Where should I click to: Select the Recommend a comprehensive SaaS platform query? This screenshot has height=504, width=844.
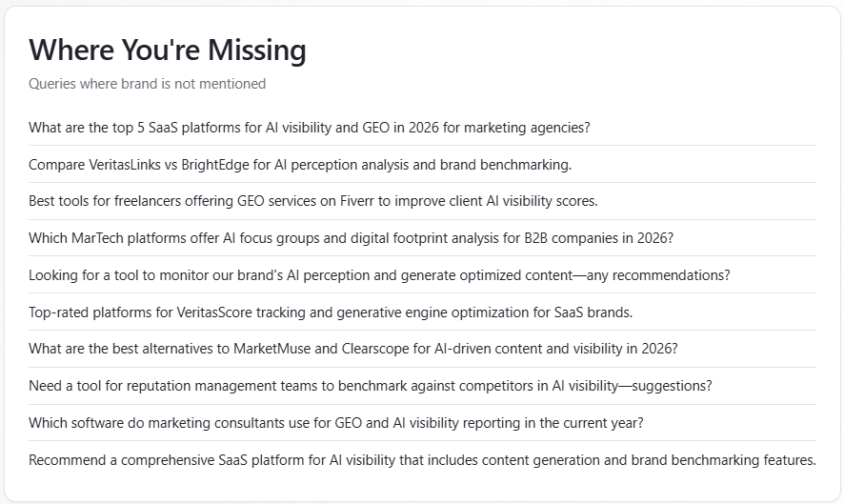[421, 460]
